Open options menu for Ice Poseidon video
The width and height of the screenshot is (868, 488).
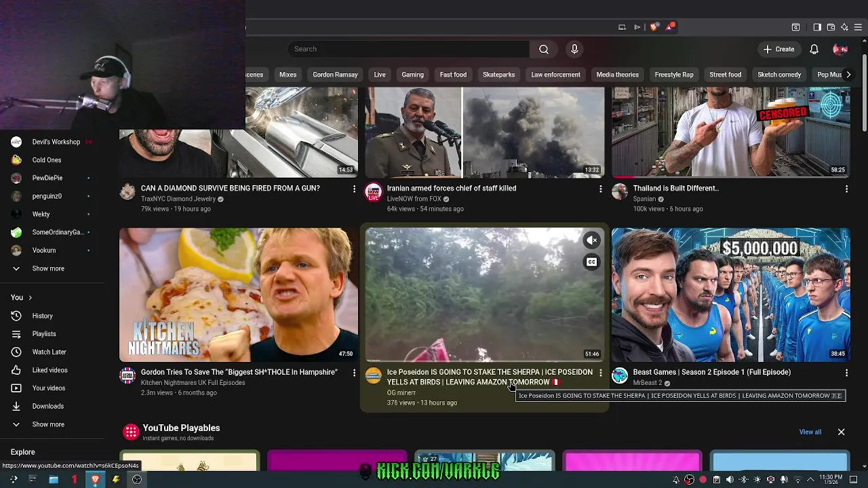600,373
